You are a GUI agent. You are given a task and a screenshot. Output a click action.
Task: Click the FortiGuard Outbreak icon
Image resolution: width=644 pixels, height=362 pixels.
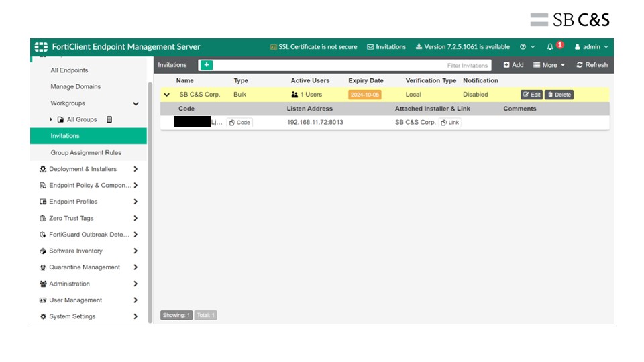click(x=43, y=235)
